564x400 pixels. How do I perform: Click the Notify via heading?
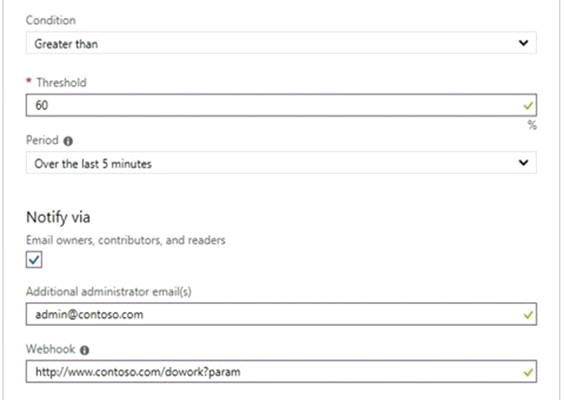58,217
